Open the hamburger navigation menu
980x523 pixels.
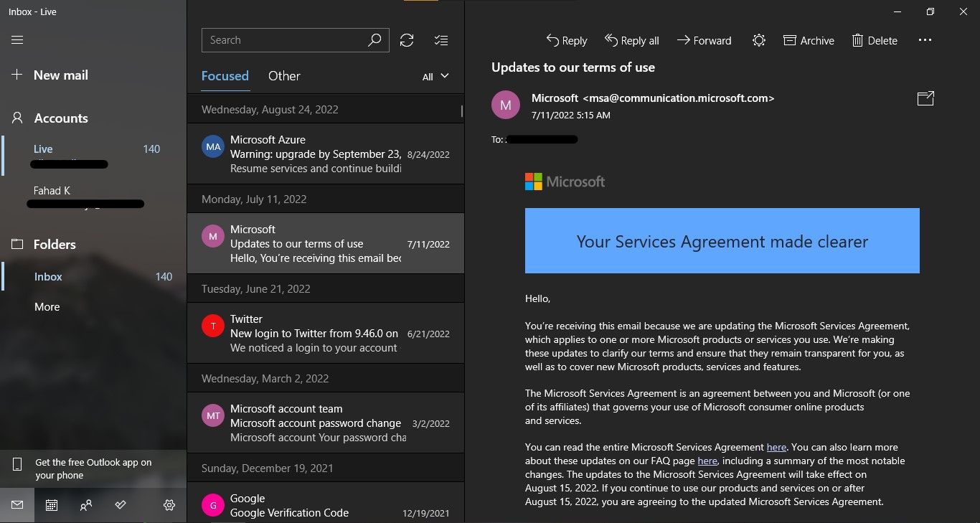17,40
